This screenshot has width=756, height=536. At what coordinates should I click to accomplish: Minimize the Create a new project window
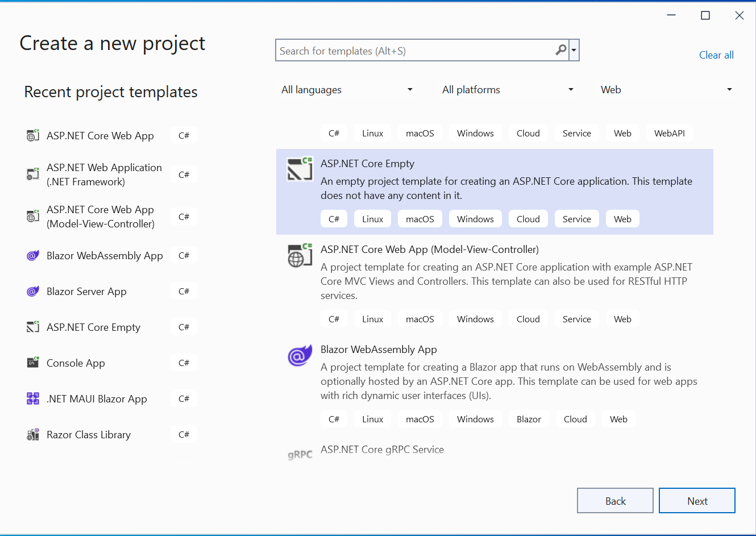(671, 15)
